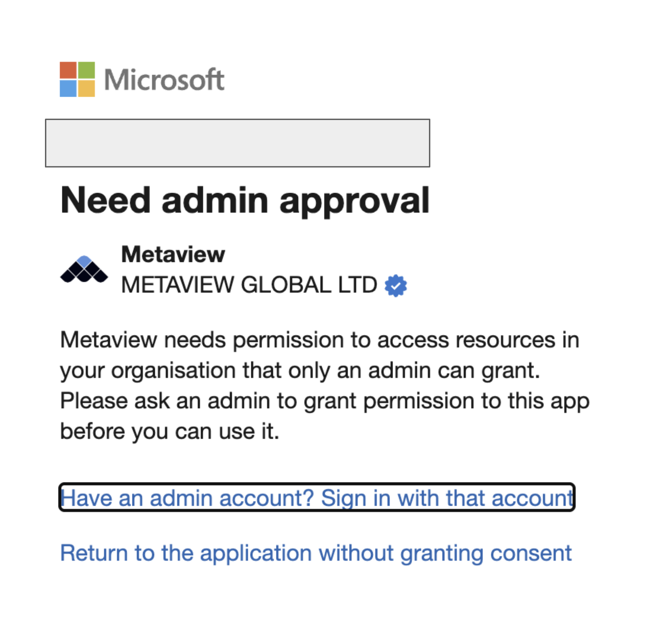Select the Need admin approval heading
The image size is (648, 644).
click(x=246, y=201)
